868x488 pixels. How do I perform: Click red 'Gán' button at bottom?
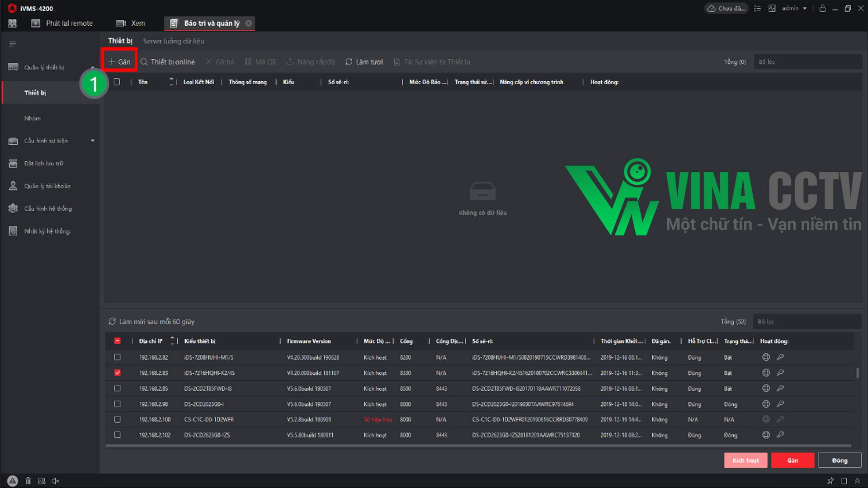point(793,460)
